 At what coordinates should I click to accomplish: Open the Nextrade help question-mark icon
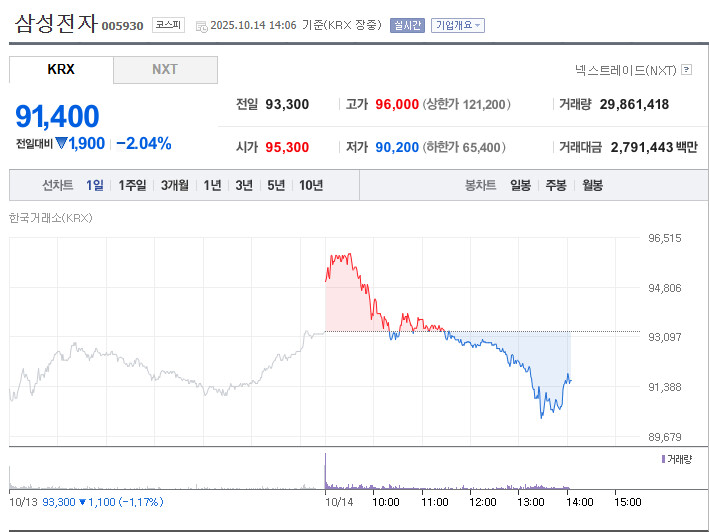click(686, 70)
